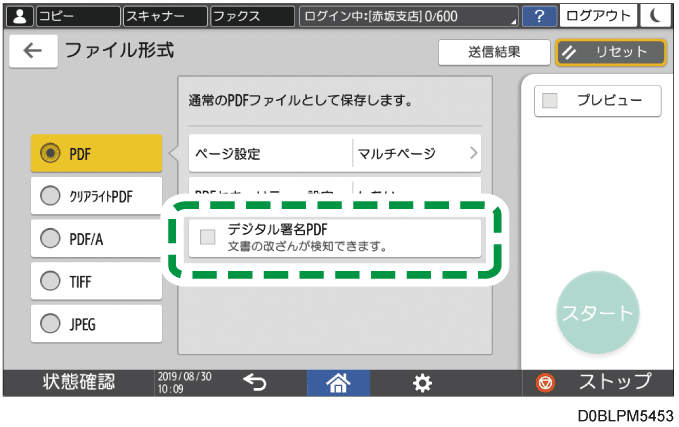The width and height of the screenshot is (679, 427).
Task: Open the help question mark icon
Action: click(540, 16)
